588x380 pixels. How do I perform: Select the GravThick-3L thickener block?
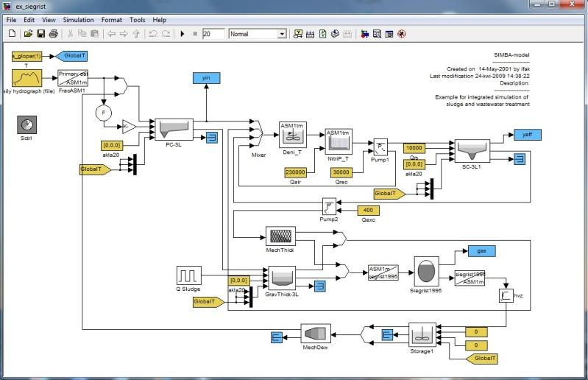click(282, 278)
